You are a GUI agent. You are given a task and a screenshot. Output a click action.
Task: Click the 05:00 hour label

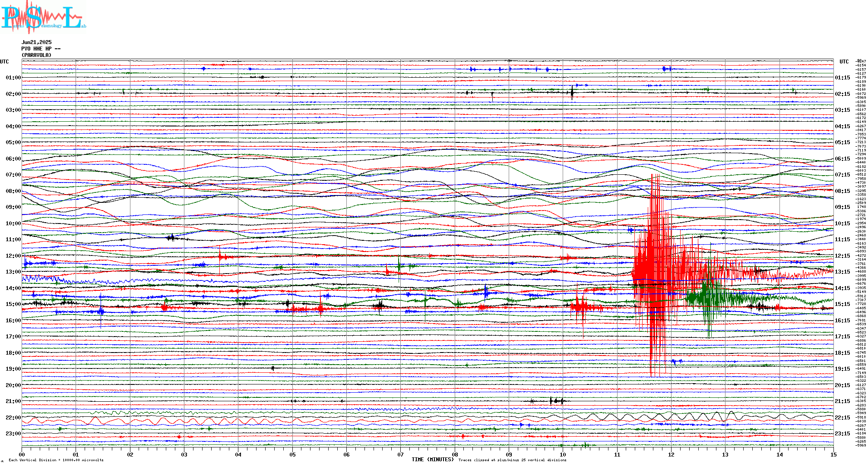coord(13,142)
